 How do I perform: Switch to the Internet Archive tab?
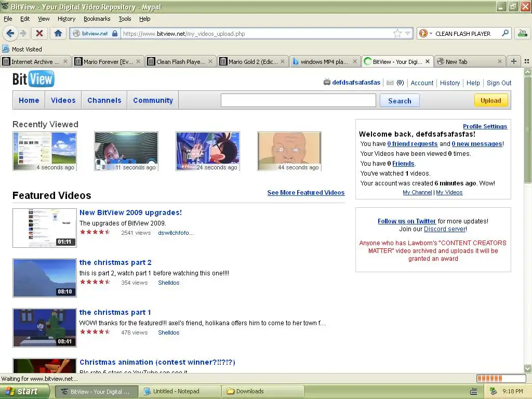[x=35, y=62]
